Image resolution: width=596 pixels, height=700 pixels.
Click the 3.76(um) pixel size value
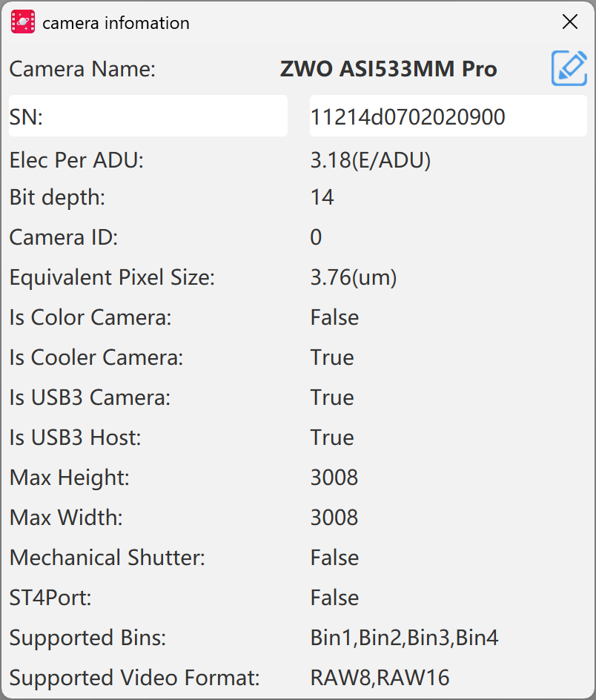(354, 277)
